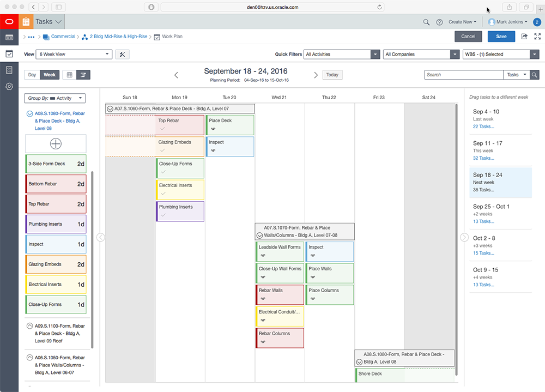Select the red Bottom Rebar task card
545x392 pixels.
pos(56,184)
